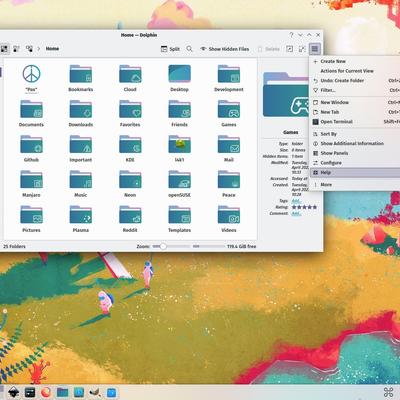Toggle Show Hidden Files in toolbar
The image size is (400, 400).
[224, 49]
